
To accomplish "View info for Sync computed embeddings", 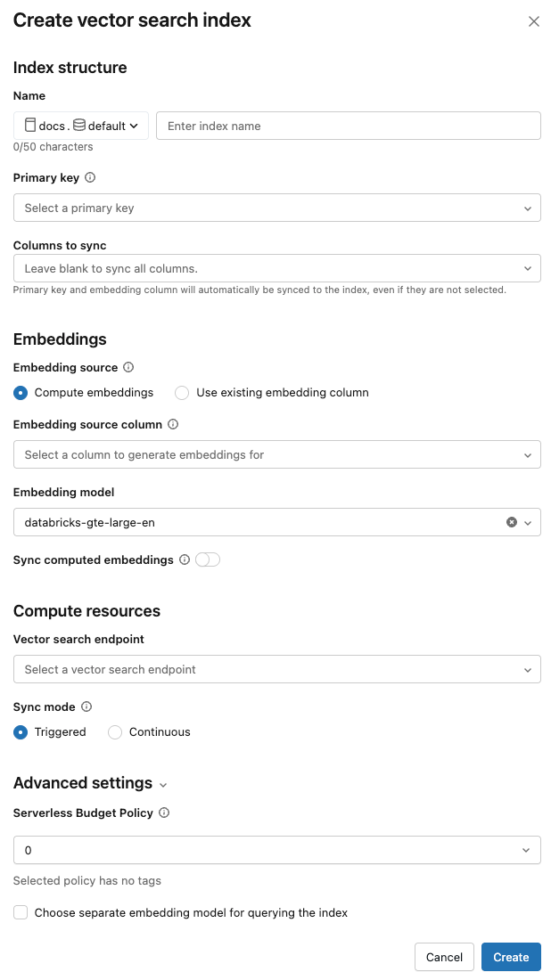I will click(x=185, y=559).
